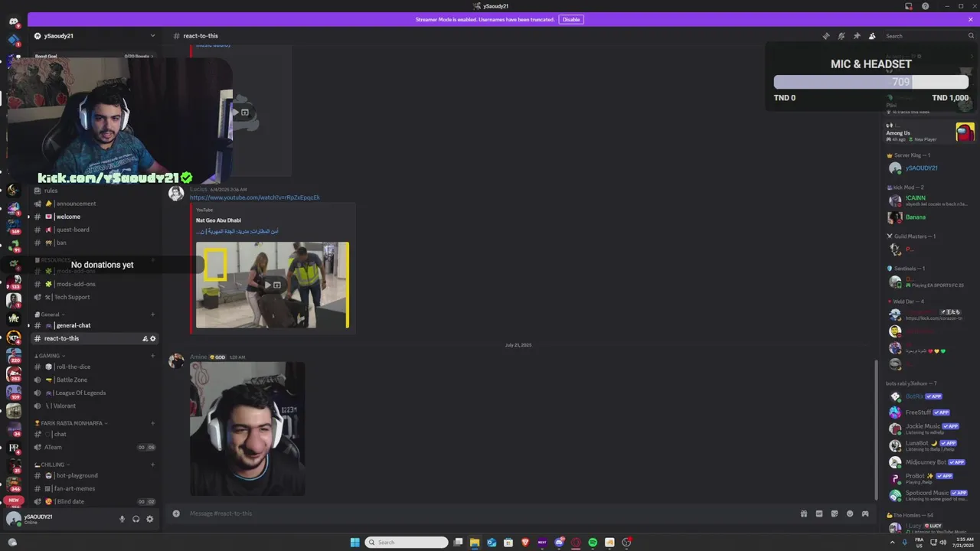Create invite for react-to-this channel
This screenshot has height=551, width=980.
point(145,338)
